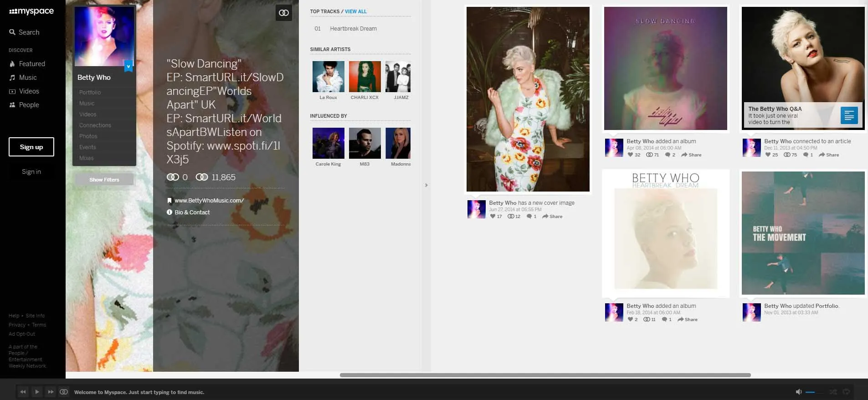
Task: Open Music in Betty Who's profile menu
Action: point(87,104)
